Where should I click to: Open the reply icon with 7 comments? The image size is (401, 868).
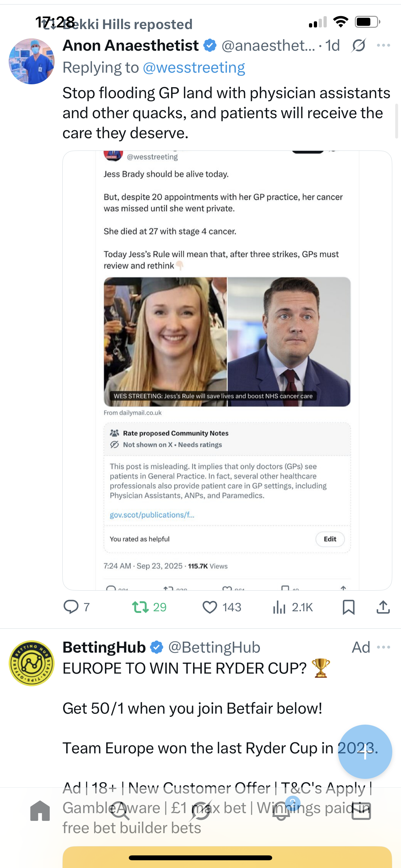coord(71,607)
